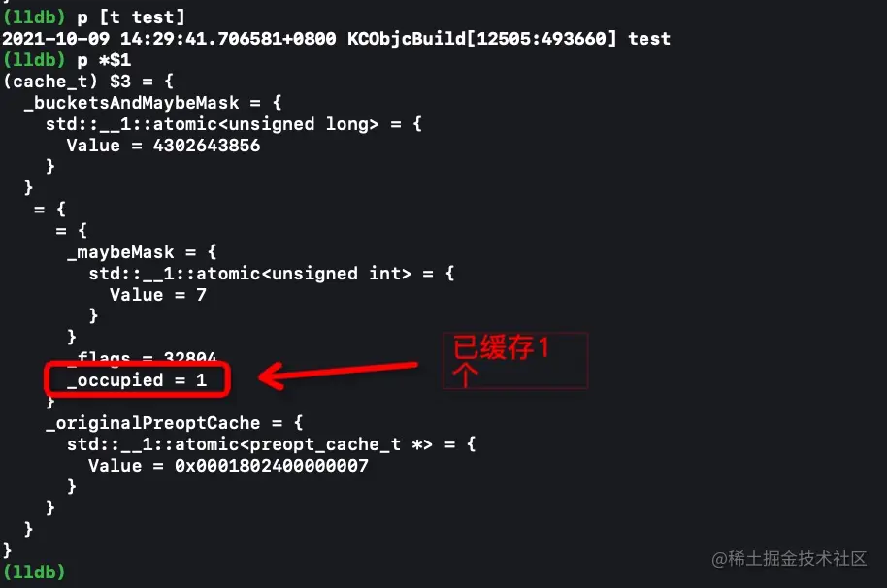Click the (cache_t) $3 result line

[88, 82]
